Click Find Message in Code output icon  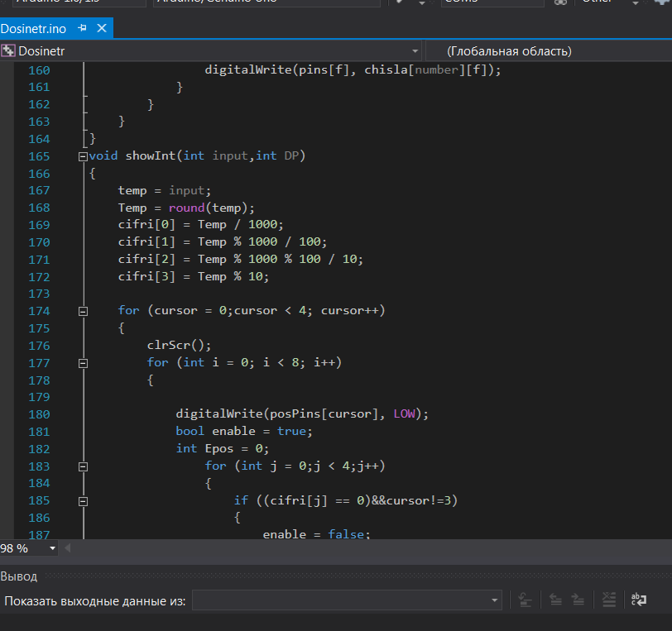[x=525, y=600]
